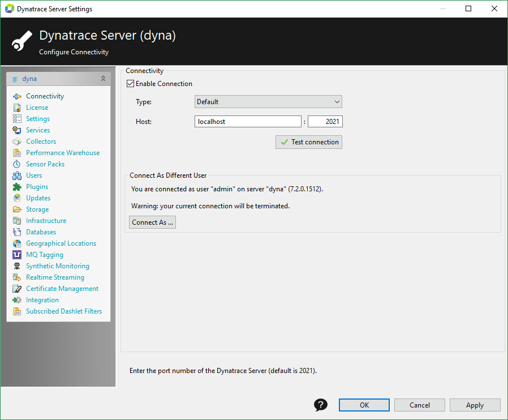Open the Databases page
Image resolution: width=508 pixels, height=420 pixels.
pos(41,232)
